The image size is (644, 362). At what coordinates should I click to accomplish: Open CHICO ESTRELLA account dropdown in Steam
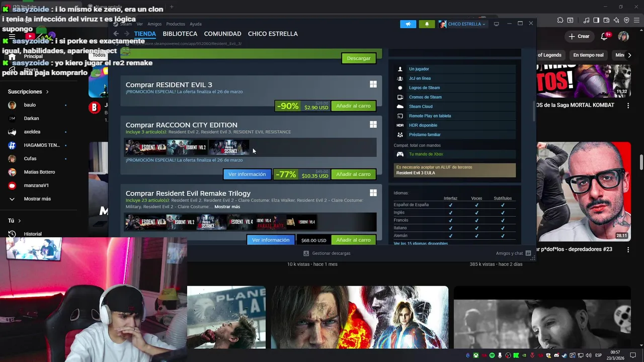tap(462, 24)
